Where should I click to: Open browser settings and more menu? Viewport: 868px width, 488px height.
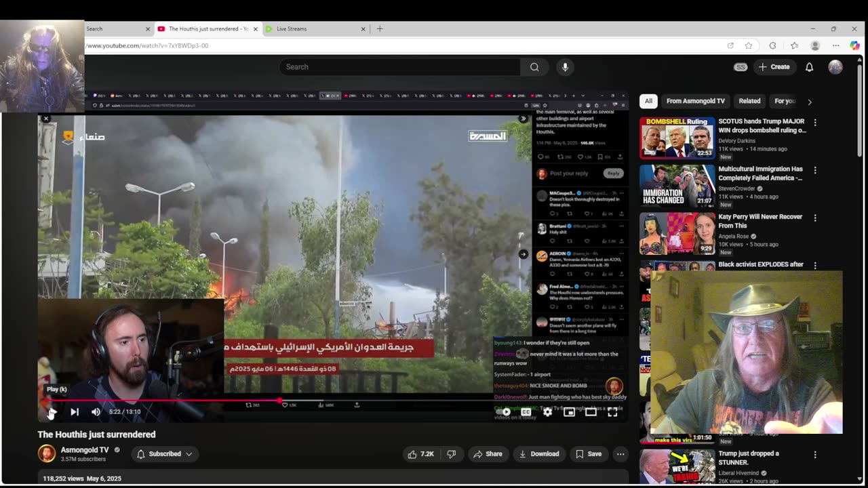point(836,45)
